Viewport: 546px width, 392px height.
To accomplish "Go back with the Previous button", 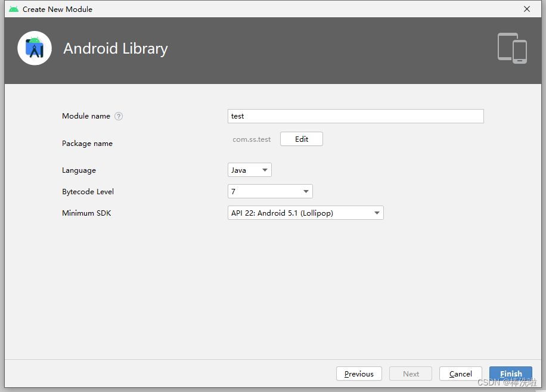I will (x=359, y=374).
